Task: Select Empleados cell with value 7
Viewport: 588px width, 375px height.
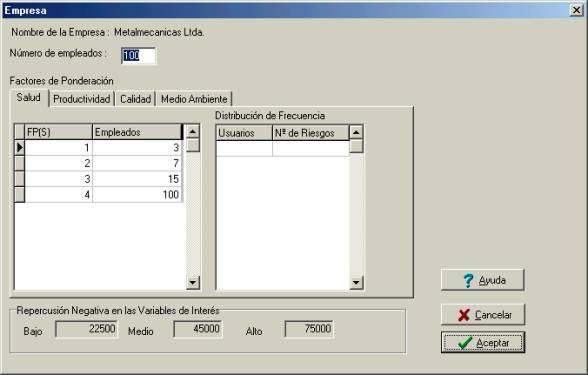Action: pyautogui.click(x=137, y=164)
